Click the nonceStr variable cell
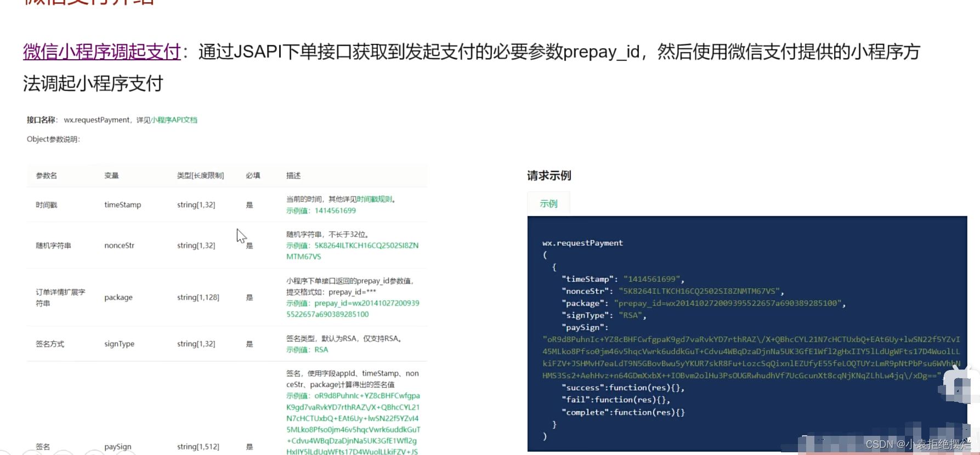The height and width of the screenshot is (455, 980). click(120, 246)
